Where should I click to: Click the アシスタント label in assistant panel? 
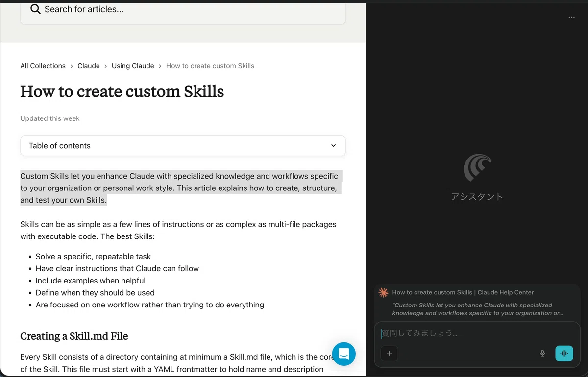(477, 197)
